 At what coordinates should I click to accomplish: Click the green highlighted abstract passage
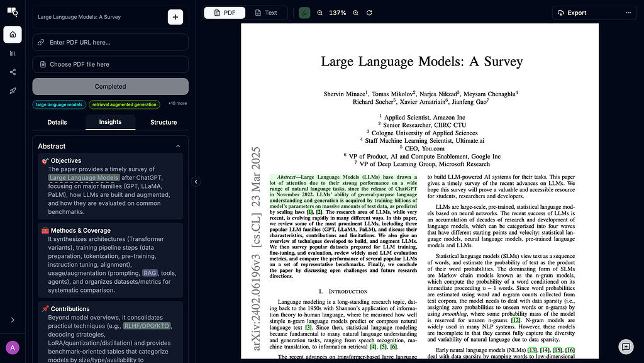tap(343, 192)
